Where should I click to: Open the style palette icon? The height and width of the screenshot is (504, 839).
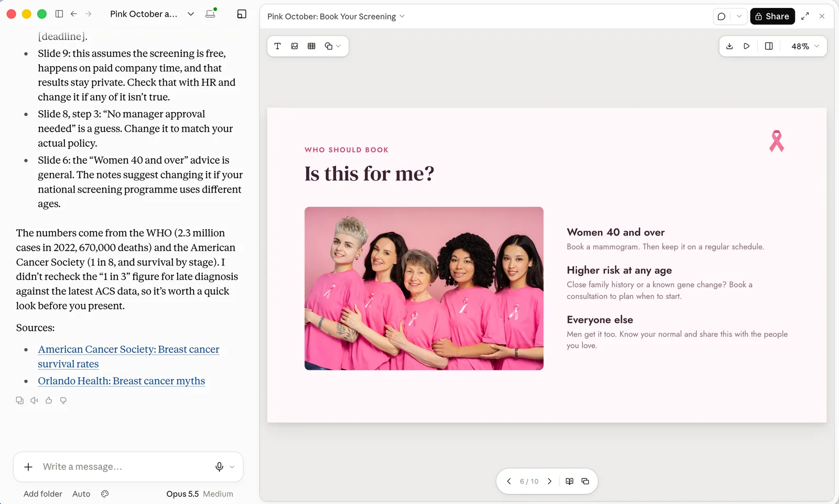tap(105, 494)
